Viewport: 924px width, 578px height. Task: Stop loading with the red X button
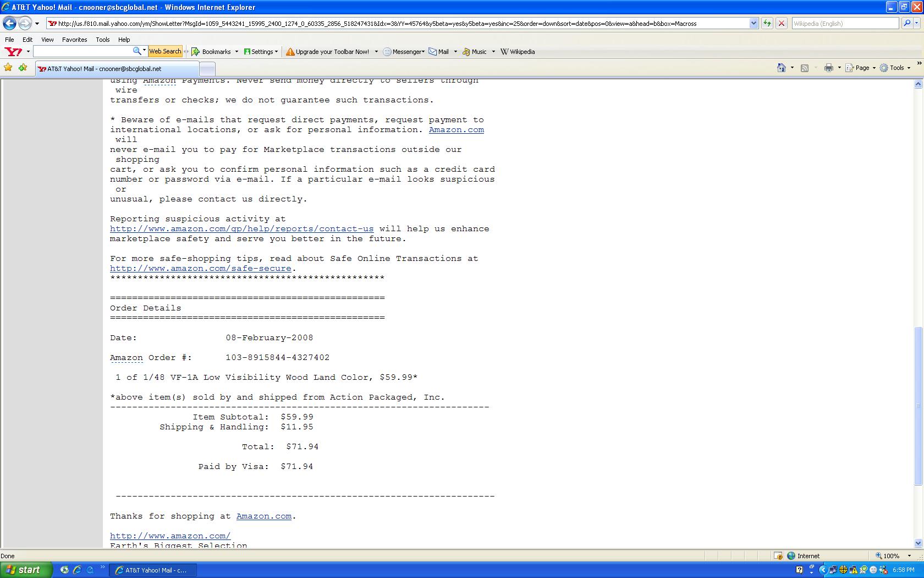[x=781, y=23]
